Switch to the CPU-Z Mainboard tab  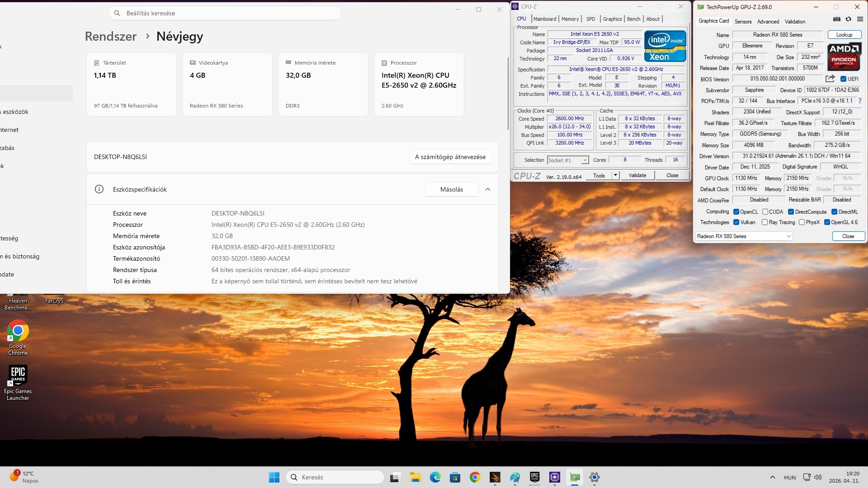[x=545, y=19]
